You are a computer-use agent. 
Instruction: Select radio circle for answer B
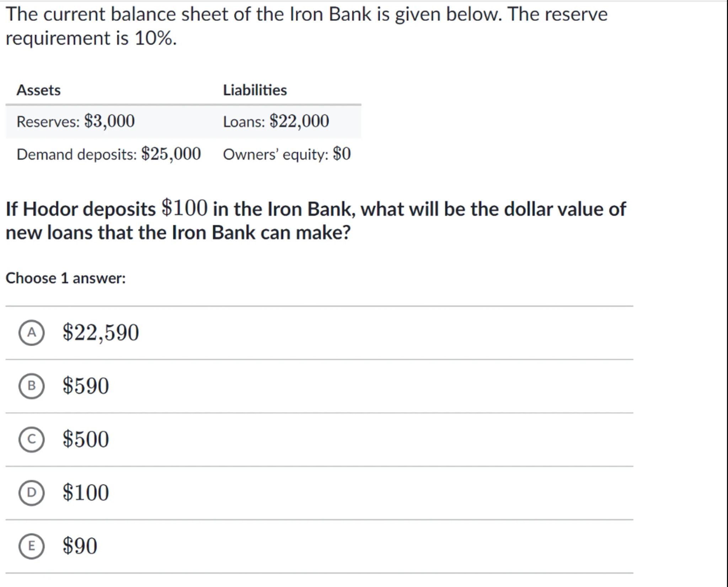[x=32, y=386]
